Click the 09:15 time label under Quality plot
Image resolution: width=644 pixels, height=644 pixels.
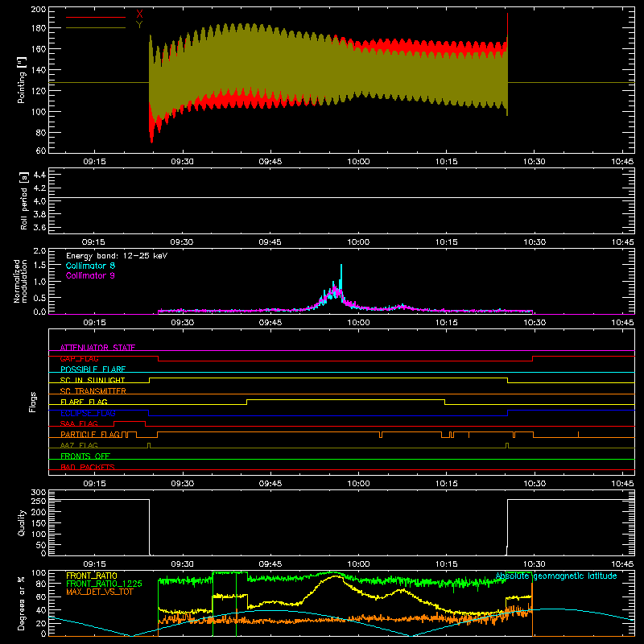click(94, 564)
